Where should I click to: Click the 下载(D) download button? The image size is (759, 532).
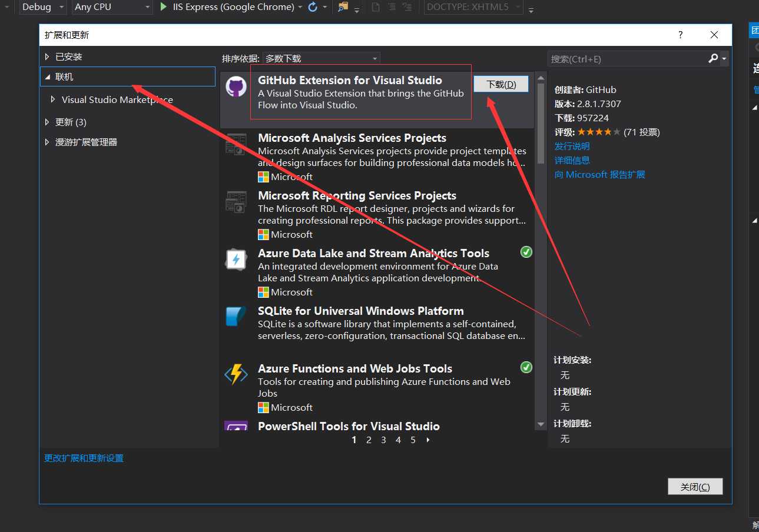coord(501,84)
